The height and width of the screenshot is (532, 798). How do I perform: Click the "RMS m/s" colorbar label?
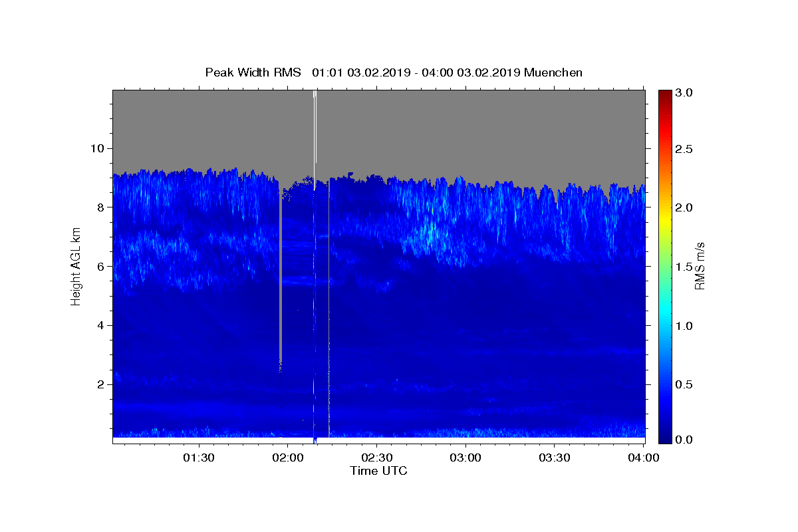(x=700, y=266)
